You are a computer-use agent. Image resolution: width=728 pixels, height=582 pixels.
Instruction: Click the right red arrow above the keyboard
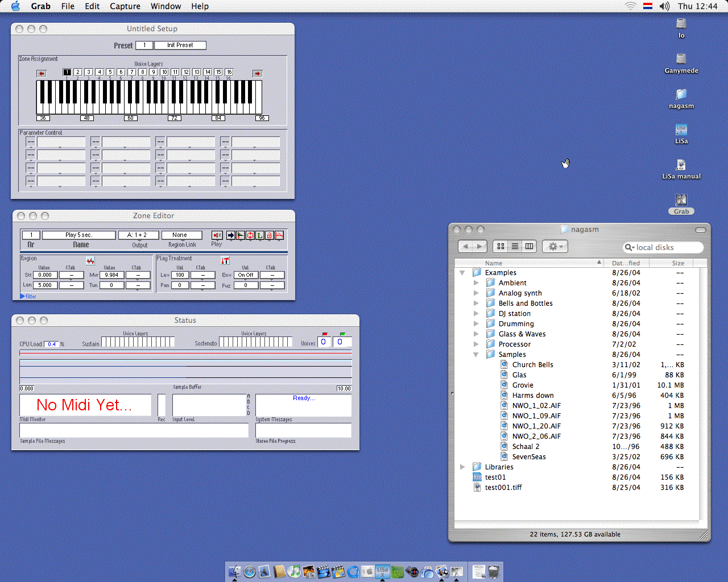coord(257,73)
